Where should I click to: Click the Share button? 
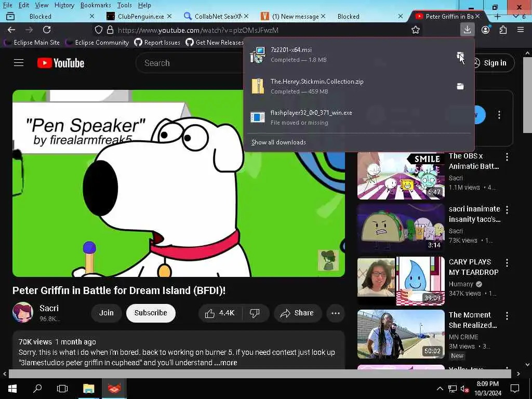[x=297, y=313]
